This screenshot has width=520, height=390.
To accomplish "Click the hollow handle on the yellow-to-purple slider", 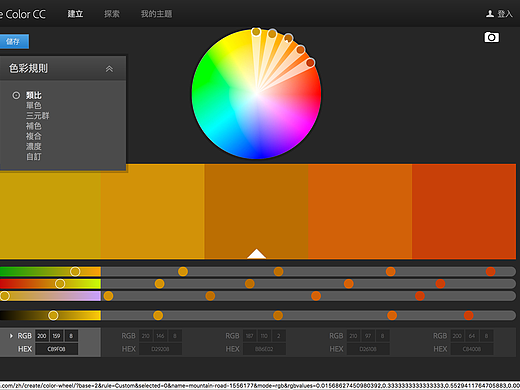I will [5, 296].
